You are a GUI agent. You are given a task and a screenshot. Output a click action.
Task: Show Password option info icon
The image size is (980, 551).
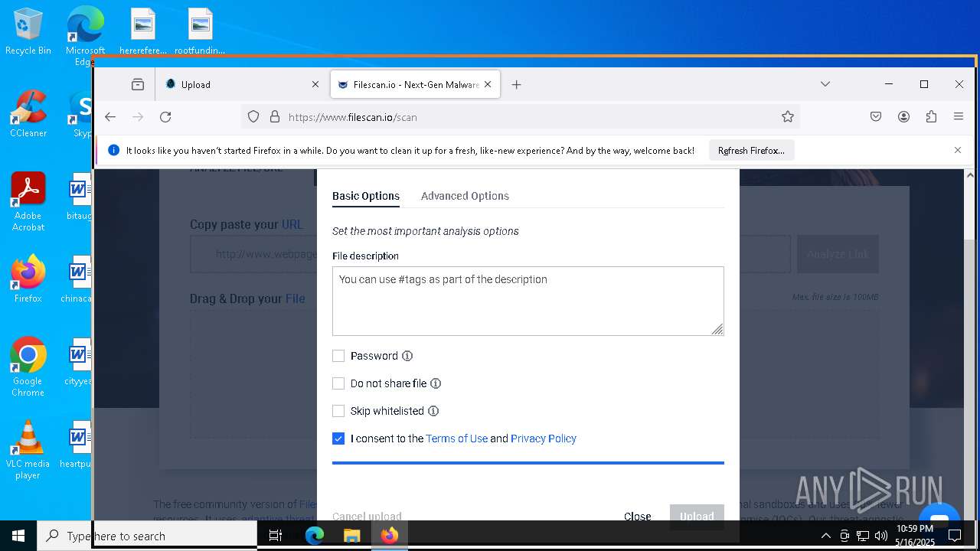point(407,356)
